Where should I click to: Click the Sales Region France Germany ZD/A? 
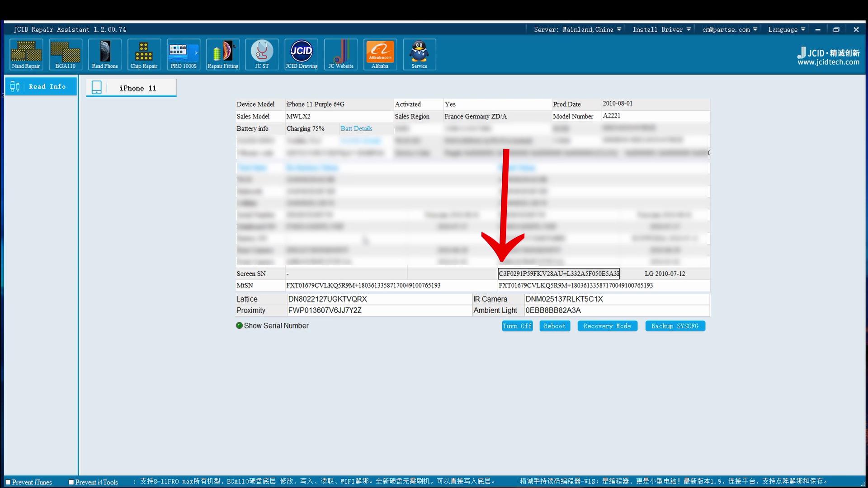[476, 116]
